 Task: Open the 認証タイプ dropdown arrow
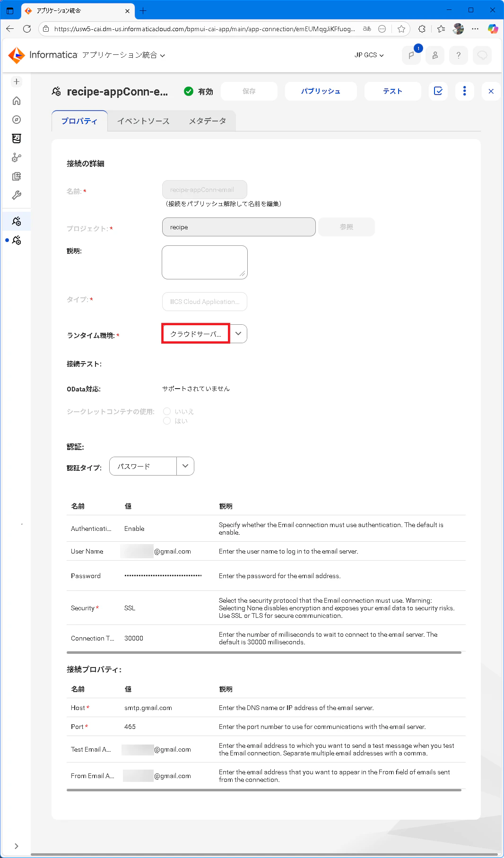click(x=185, y=466)
